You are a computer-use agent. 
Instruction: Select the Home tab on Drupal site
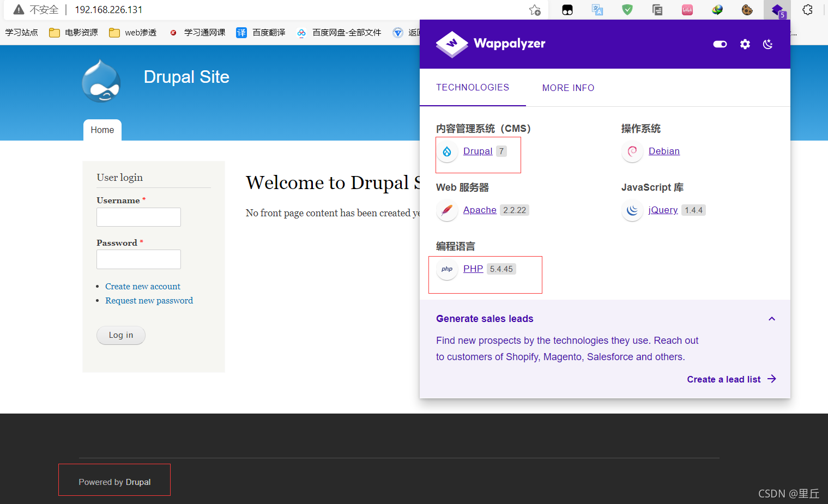tap(102, 130)
